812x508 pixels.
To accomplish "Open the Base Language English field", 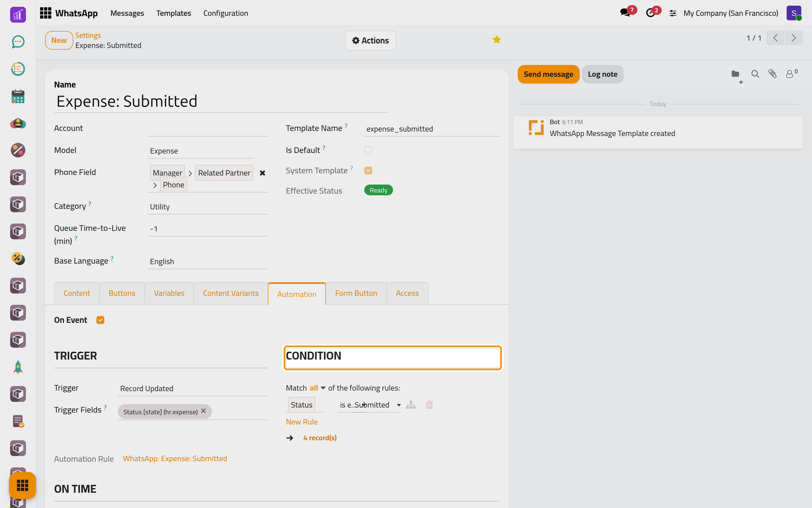I will point(207,262).
